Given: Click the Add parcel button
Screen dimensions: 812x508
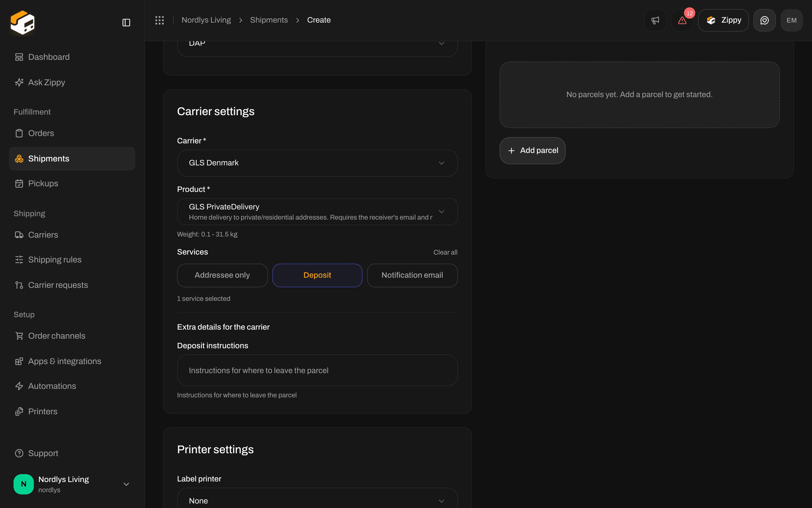Looking at the screenshot, I should 532,150.
